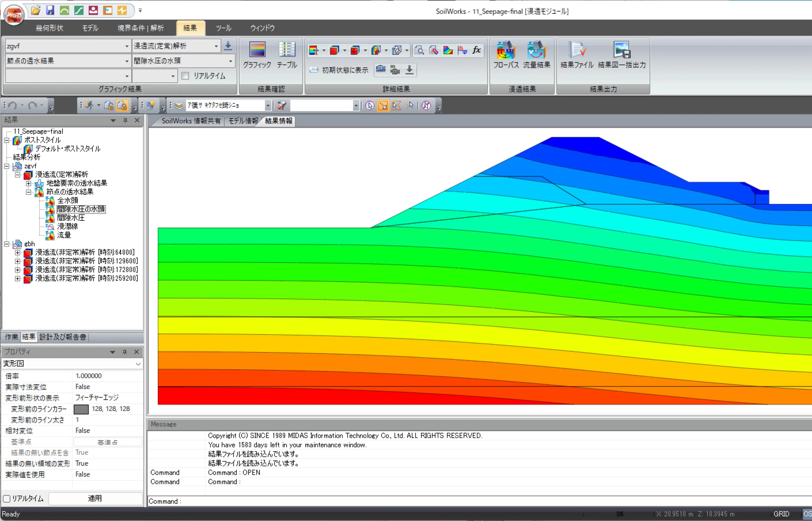The image size is (812, 521).
Task: Switch to the モデル ribbon tab
Action: 90,28
